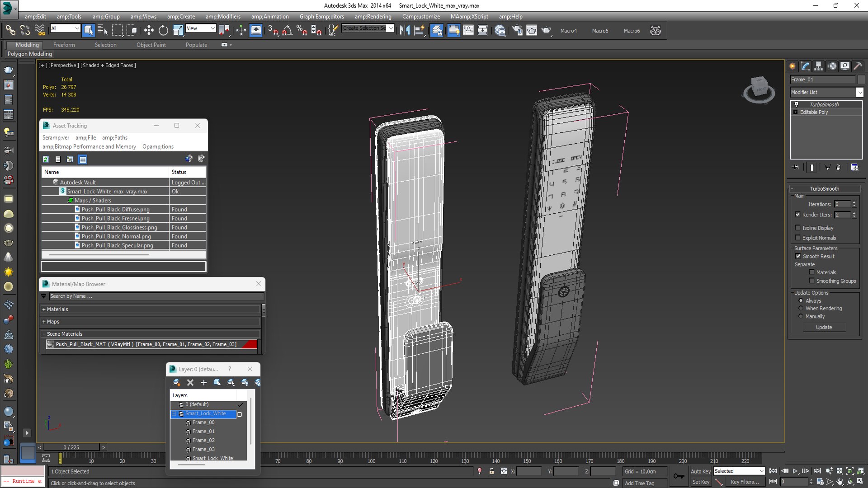The width and height of the screenshot is (868, 488).
Task: Collapse the Smart_Lock_White layer tree
Action: click(174, 413)
